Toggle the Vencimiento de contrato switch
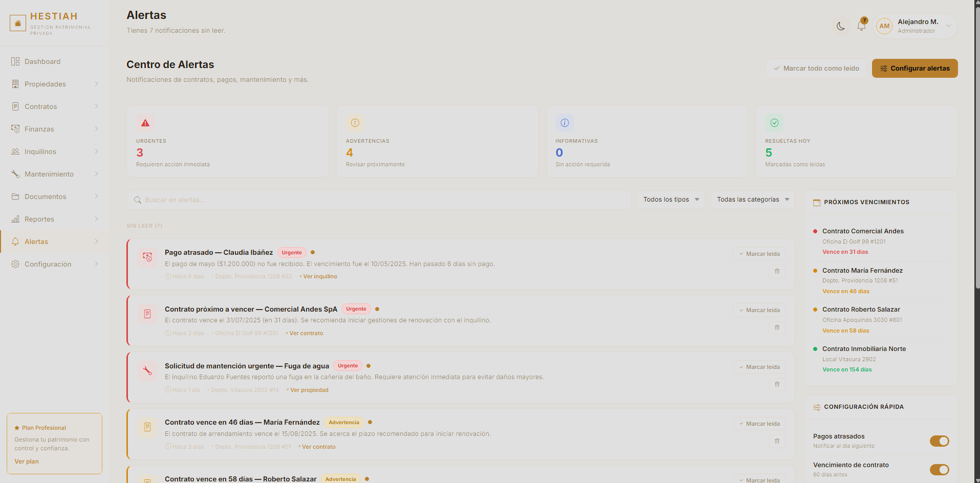Image resolution: width=980 pixels, height=483 pixels. [x=940, y=470]
